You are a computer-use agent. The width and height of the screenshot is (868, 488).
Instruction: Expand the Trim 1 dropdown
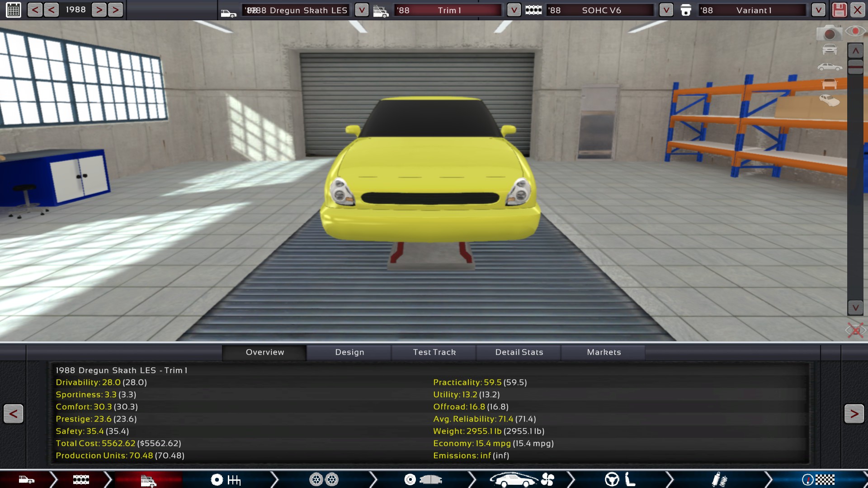pos(514,10)
